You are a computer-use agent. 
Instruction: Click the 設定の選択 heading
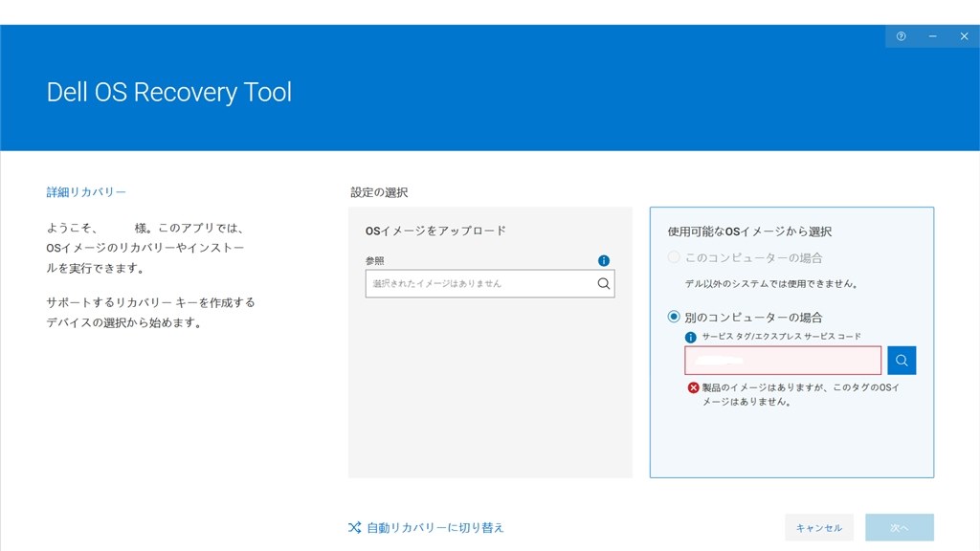pyautogui.click(x=379, y=192)
